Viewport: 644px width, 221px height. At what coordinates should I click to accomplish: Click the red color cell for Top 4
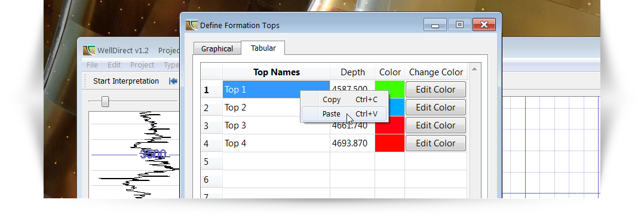coord(390,143)
